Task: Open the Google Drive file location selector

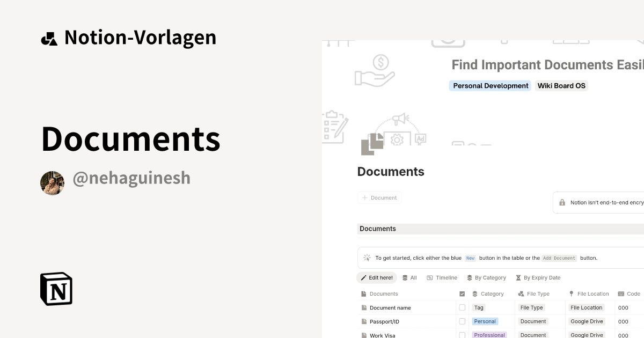Action: coord(587,321)
